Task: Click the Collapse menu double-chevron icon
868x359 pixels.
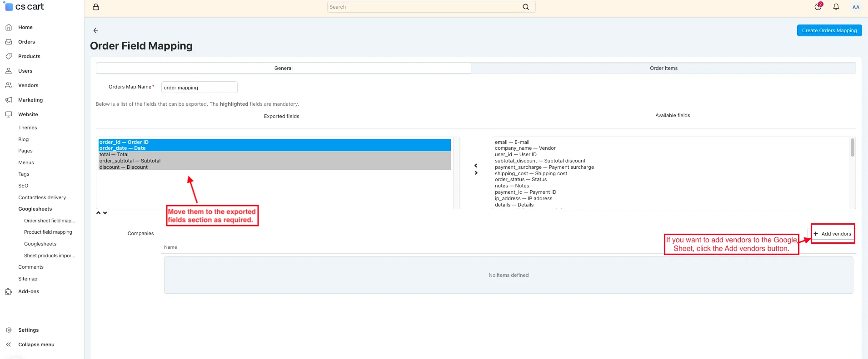Action: pos(9,344)
